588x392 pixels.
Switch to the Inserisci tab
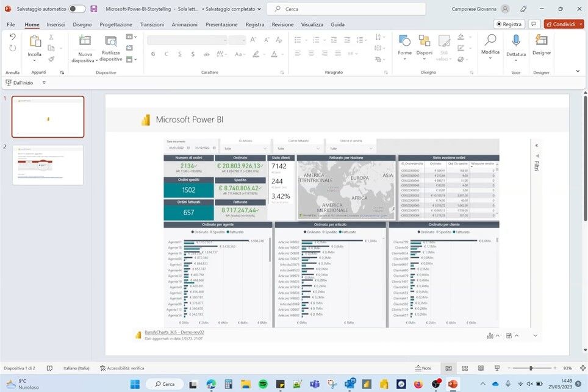coord(56,24)
